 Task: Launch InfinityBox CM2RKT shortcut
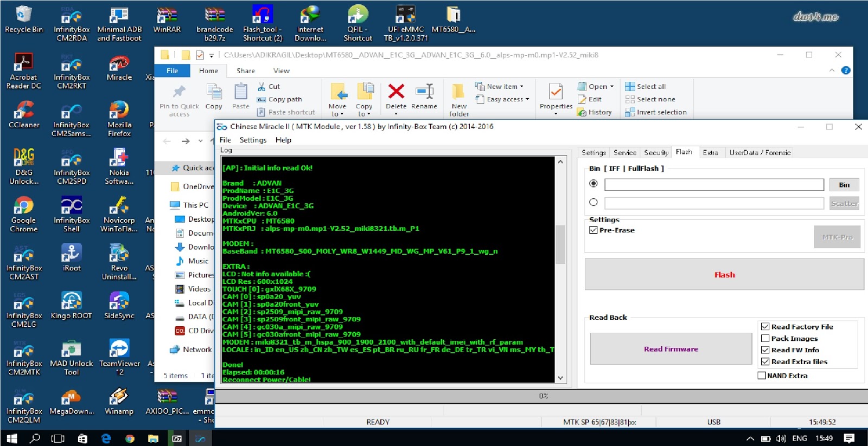[72, 72]
